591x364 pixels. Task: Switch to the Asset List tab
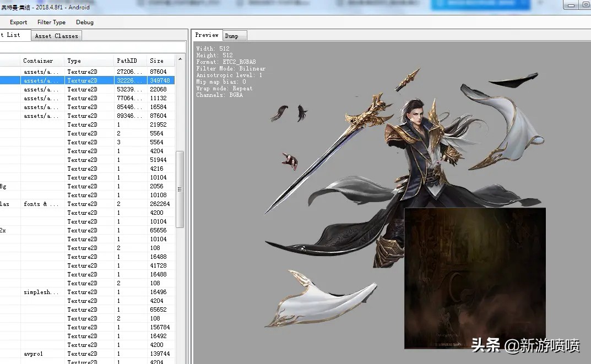click(x=14, y=35)
